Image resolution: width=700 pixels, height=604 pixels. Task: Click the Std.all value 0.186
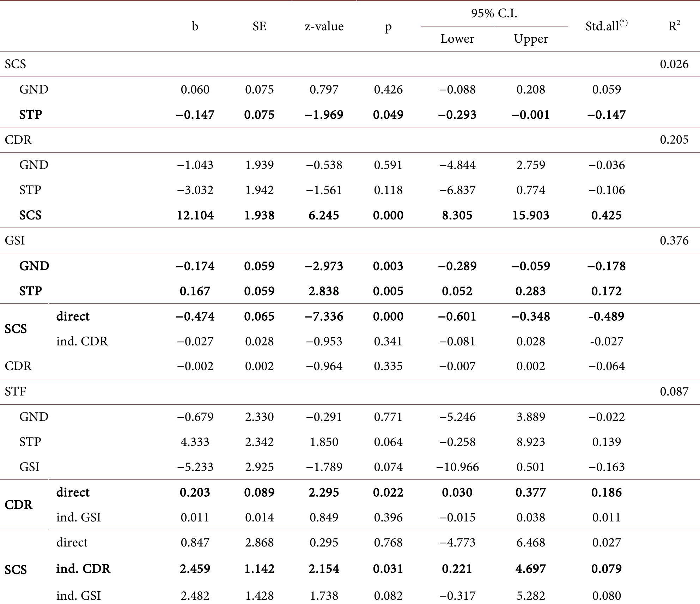click(x=606, y=492)
